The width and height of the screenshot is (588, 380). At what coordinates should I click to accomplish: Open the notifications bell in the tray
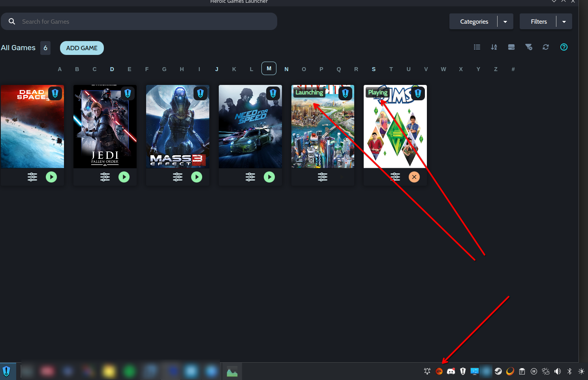pos(427,371)
